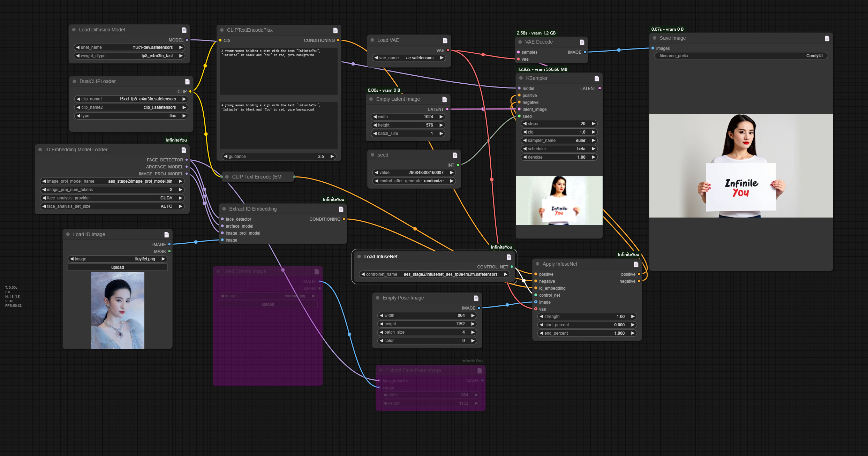Click the latent_image input port on KSampler

tap(519, 109)
